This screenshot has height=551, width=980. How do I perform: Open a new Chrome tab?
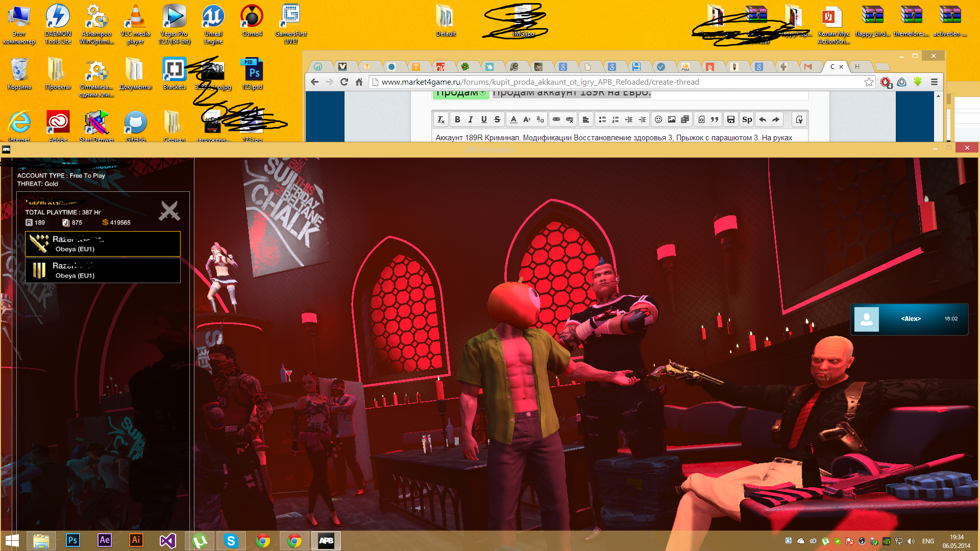coord(882,67)
